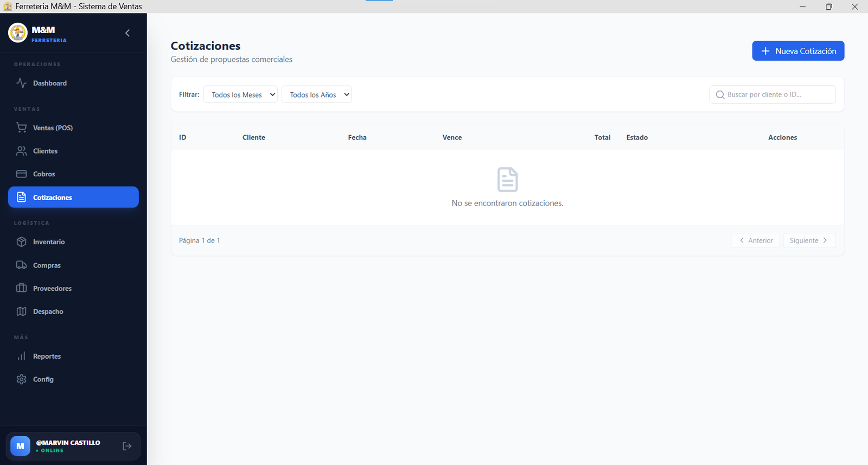Click the ONLINE status indicator
Image resolution: width=868 pixels, height=465 pixels.
(50, 450)
